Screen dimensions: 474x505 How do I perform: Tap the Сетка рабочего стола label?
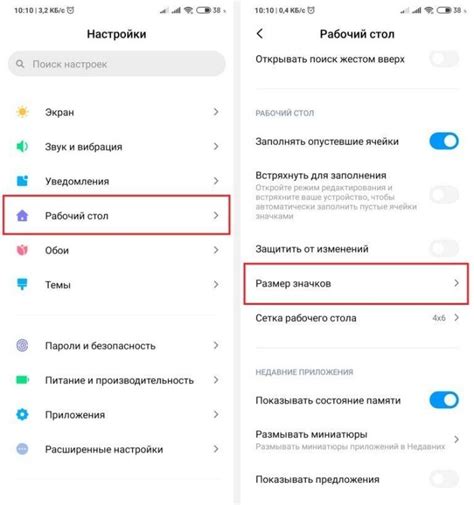[306, 318]
